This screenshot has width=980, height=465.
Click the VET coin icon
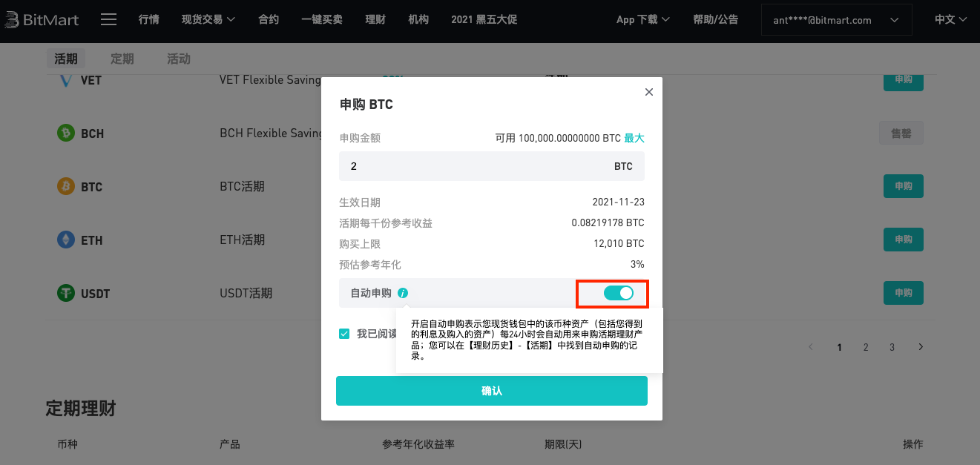point(67,80)
